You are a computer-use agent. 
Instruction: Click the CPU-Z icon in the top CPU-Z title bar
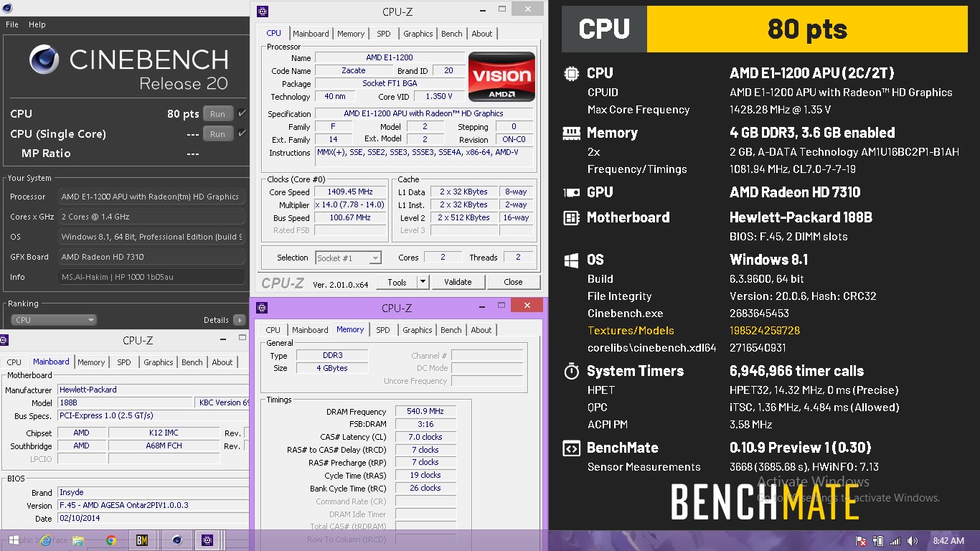263,11
